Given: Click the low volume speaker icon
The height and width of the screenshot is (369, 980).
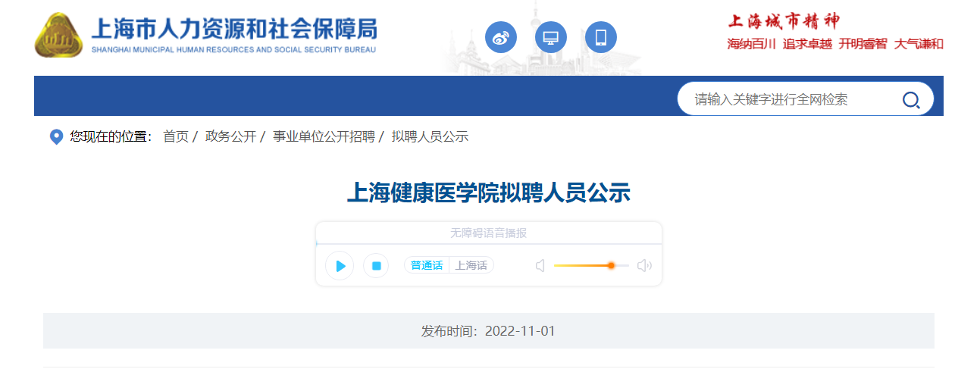Looking at the screenshot, I should coord(540,265).
